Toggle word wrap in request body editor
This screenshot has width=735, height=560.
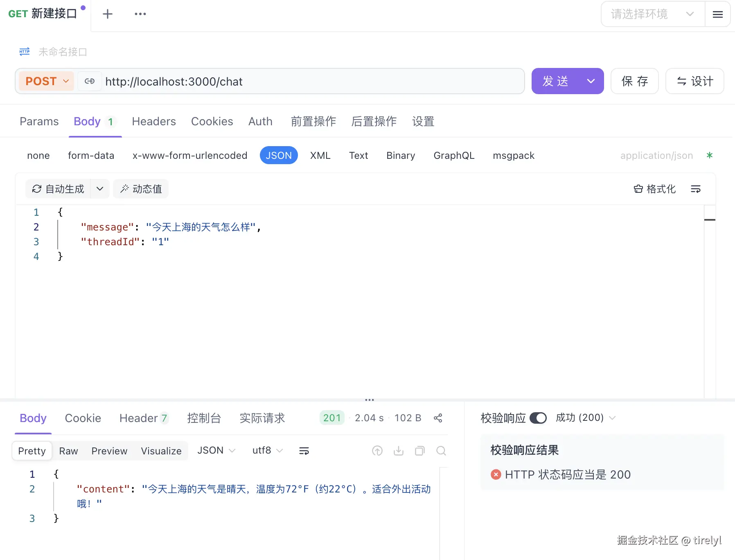696,189
